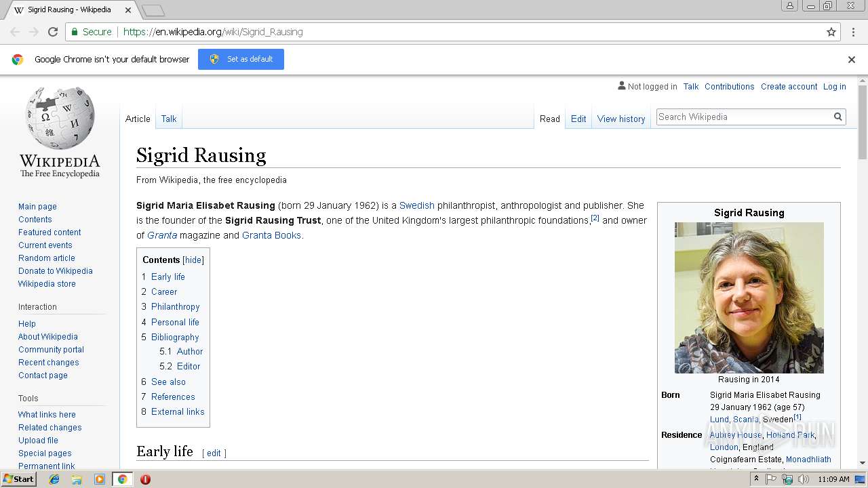Open Main page in sidebar
Screen dimensions: 868x488
(37, 207)
